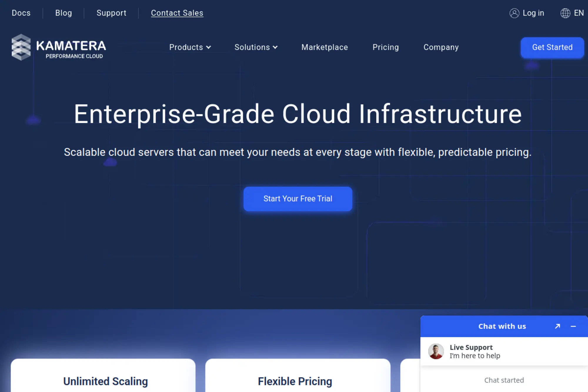Screen dimensions: 588x392
Task: Minimize the chat widget
Action: [x=573, y=326]
